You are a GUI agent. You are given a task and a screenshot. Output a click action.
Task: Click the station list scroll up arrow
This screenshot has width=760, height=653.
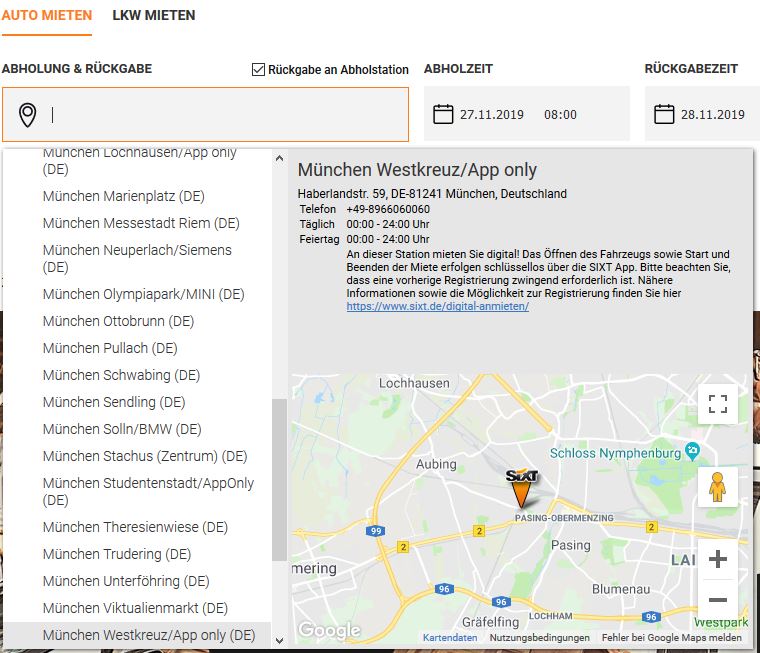[x=279, y=158]
